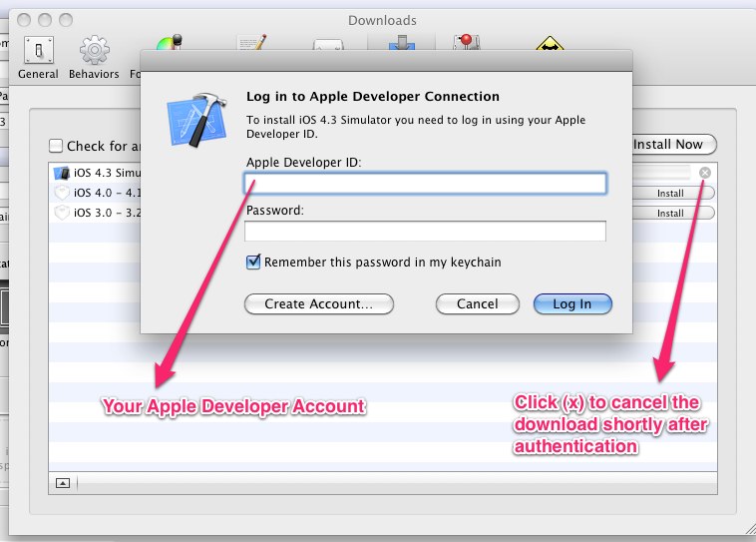Click the iOS 4.3 Simulator download progress bar
The image size is (756, 542).
pyautogui.click(x=661, y=173)
